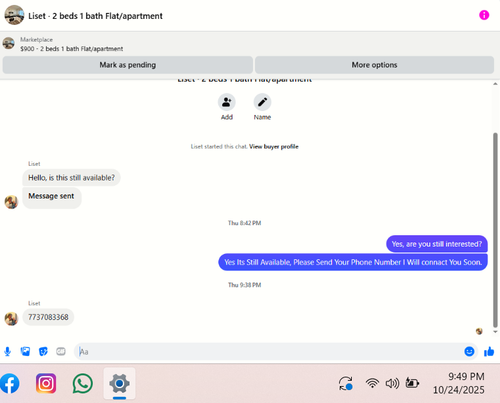The image size is (500, 403).
Task: Click the Thu 9:38 PM timestamp
Action: click(244, 285)
